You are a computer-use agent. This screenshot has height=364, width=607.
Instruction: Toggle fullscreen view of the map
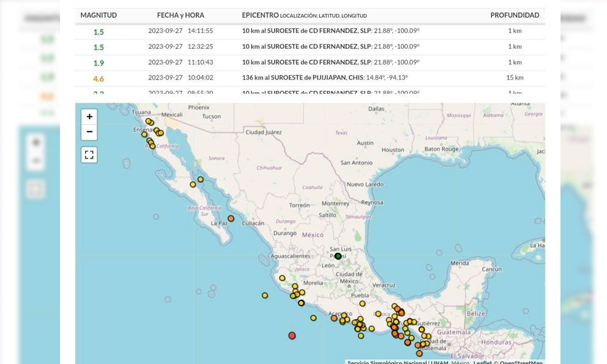pyautogui.click(x=89, y=155)
